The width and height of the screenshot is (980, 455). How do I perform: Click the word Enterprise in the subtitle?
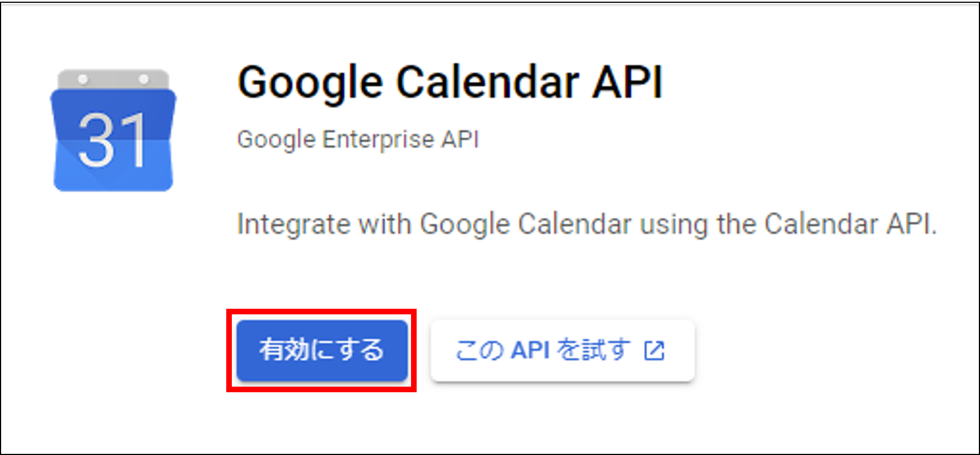[378, 140]
